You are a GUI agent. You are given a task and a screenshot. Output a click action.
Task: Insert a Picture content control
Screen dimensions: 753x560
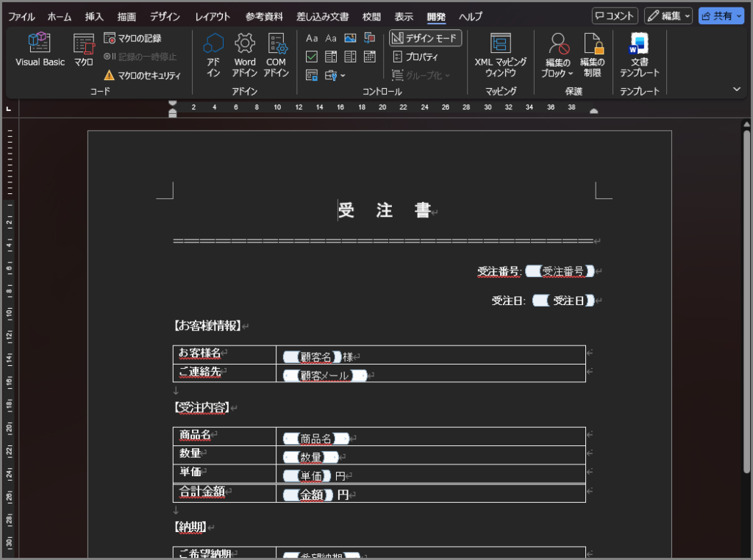[350, 38]
